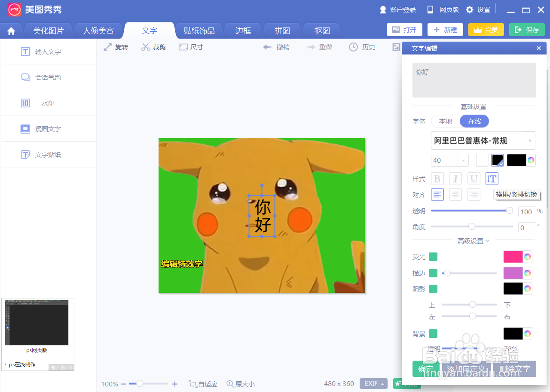Switch to the 贴纸饰品 tab
The height and width of the screenshot is (392, 550).
199,30
